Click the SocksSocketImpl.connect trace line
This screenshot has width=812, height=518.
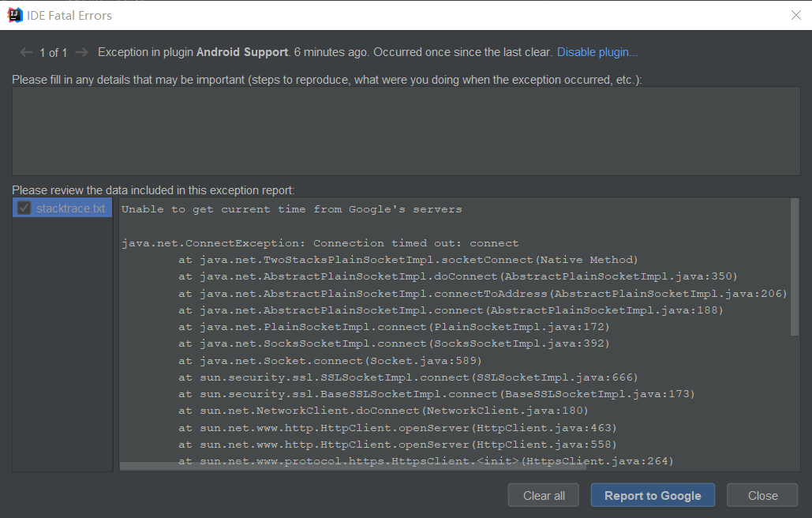(394, 343)
